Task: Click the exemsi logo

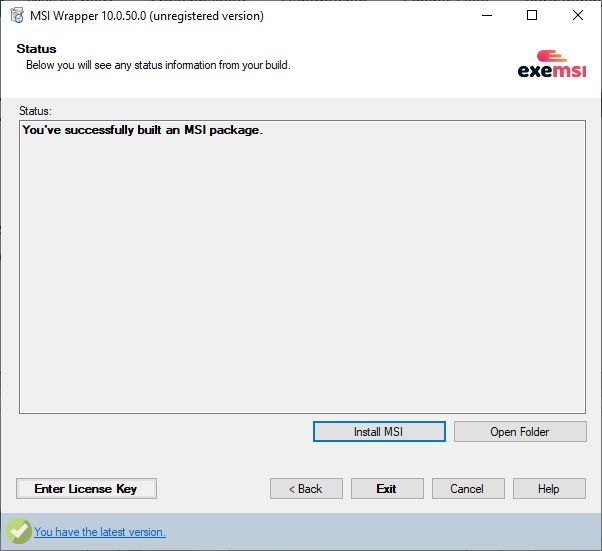Action: coord(552,64)
